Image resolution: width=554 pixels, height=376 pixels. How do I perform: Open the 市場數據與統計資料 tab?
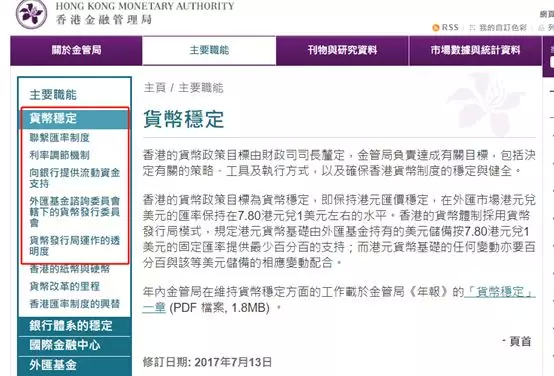475,51
